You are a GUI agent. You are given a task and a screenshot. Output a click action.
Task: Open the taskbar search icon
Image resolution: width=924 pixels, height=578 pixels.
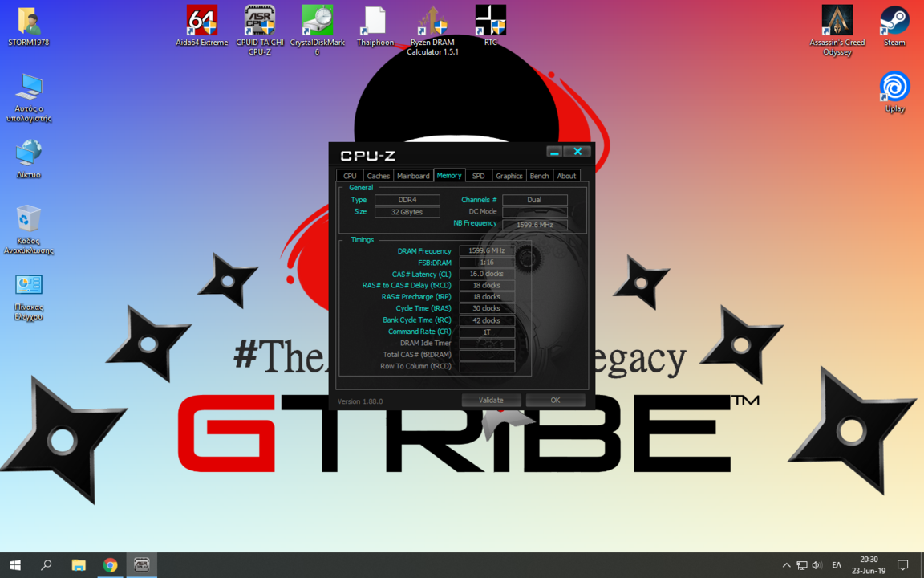click(46, 565)
